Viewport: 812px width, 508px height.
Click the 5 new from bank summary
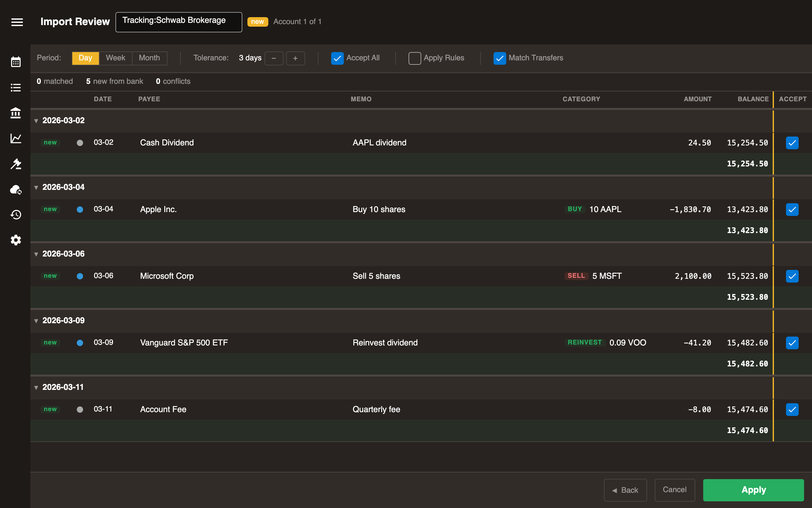[115, 81]
